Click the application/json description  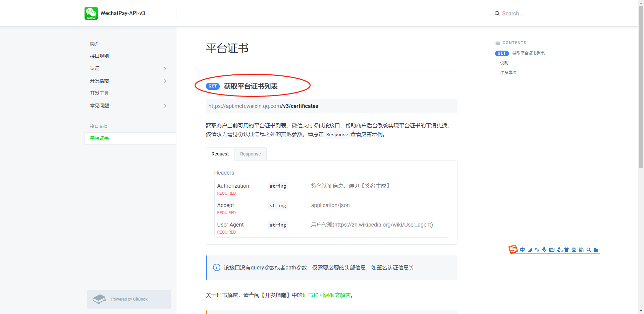click(330, 205)
